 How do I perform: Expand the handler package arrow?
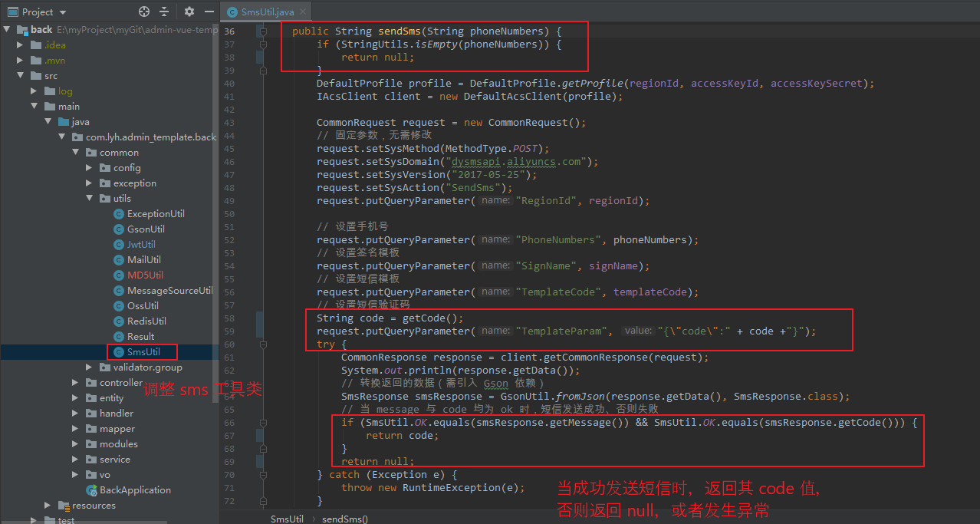76,414
